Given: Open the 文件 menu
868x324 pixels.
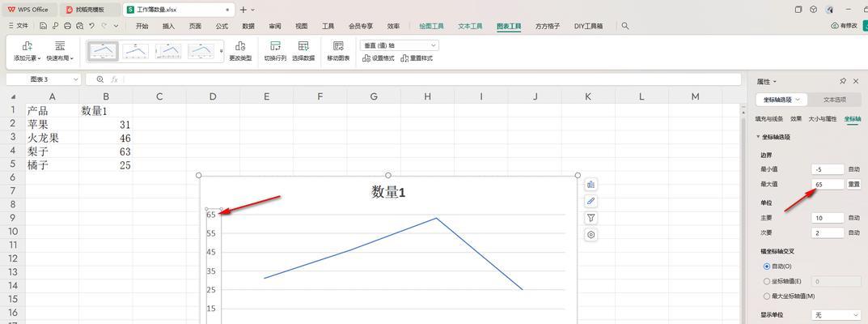Looking at the screenshot, I should tap(19, 25).
